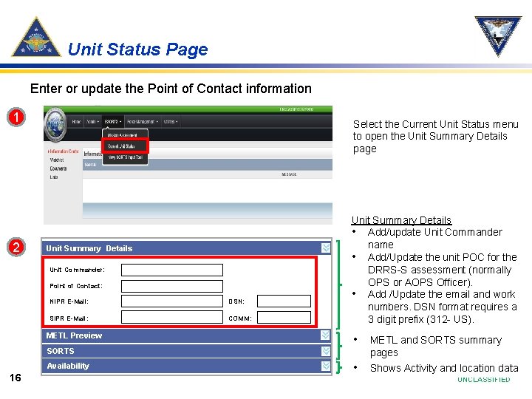Click the Unit Status Page slide title
This screenshot has width=532, height=399.
pos(137,50)
